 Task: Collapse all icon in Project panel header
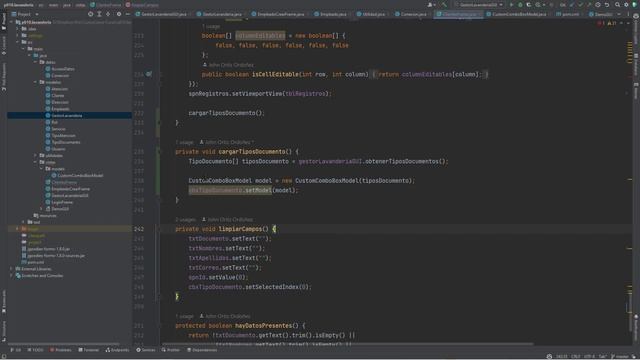(108, 14)
